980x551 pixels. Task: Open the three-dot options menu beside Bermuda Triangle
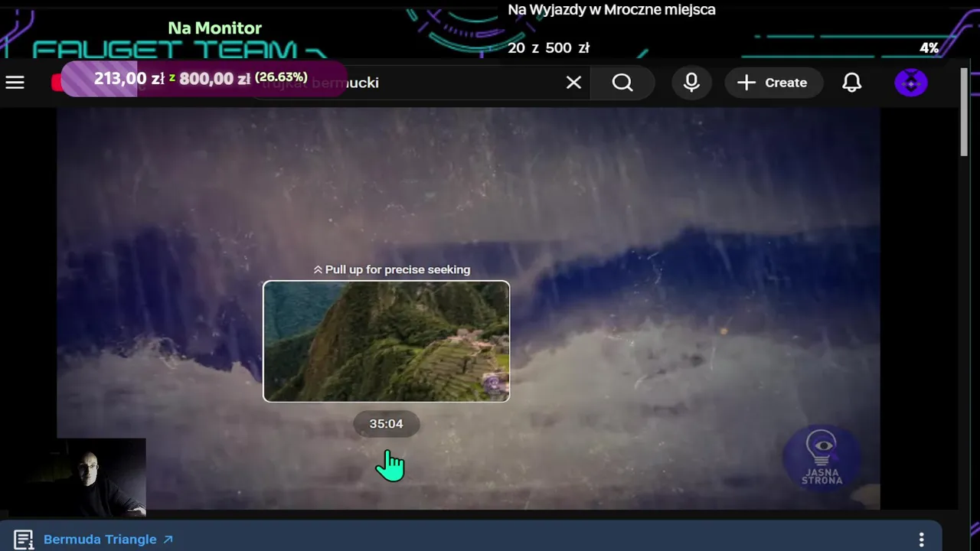tap(921, 540)
